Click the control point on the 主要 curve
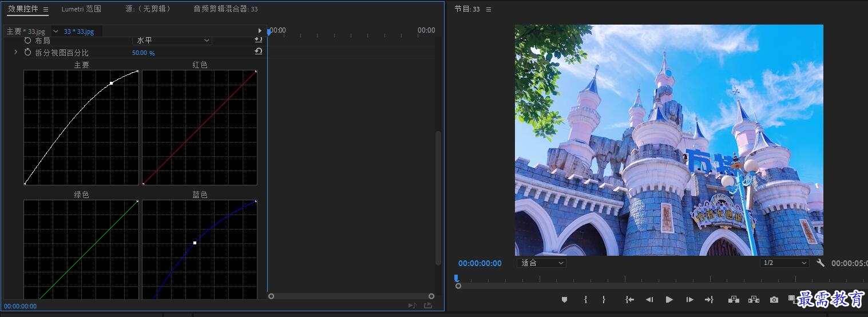The image size is (868, 317). (111, 84)
